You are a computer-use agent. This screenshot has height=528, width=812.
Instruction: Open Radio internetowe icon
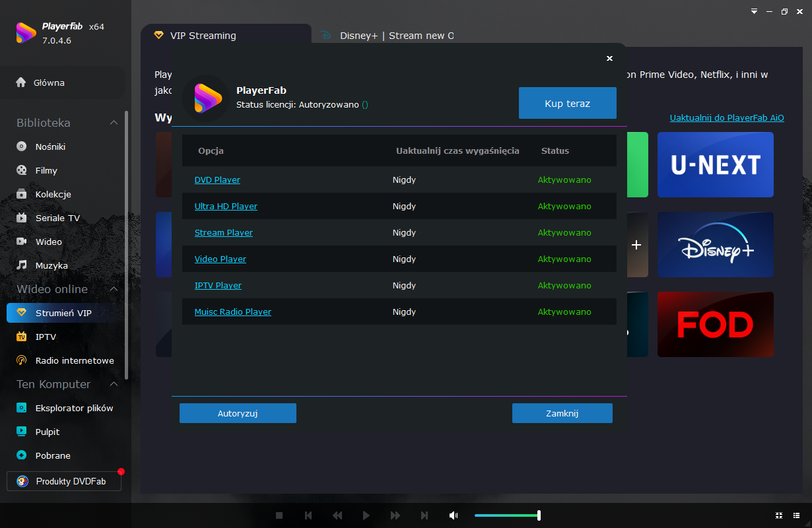(x=22, y=360)
